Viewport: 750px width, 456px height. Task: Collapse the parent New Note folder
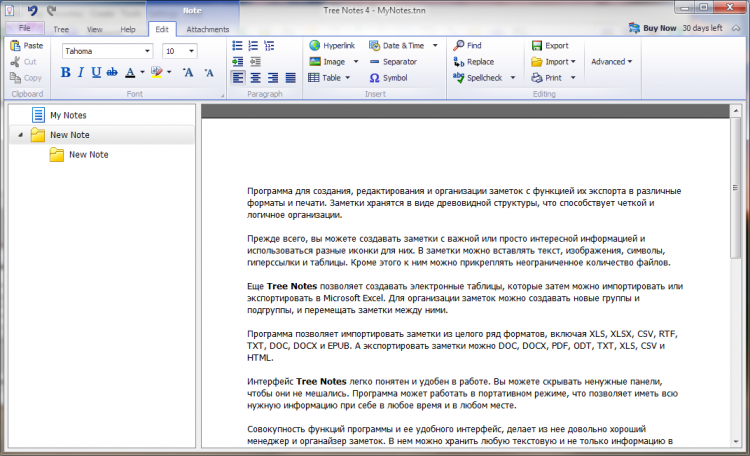[x=20, y=135]
